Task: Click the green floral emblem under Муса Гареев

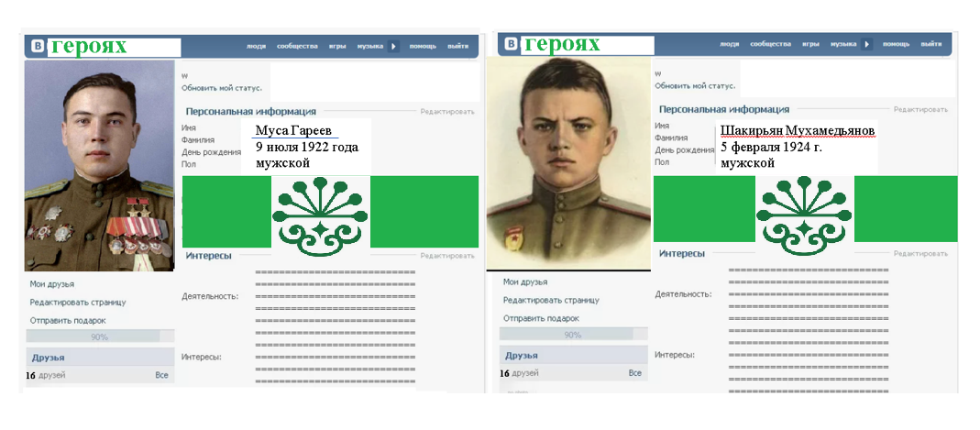Action: [320, 213]
